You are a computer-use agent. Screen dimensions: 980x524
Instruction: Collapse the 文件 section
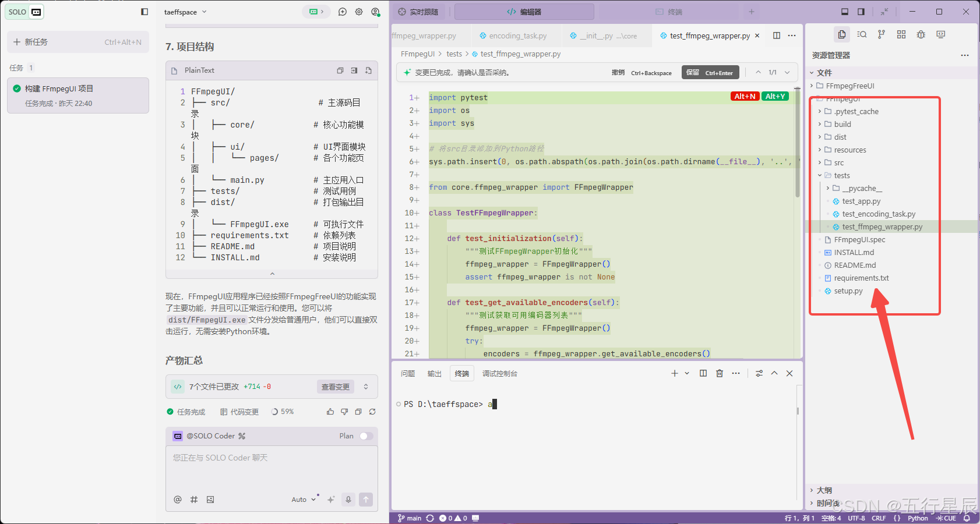(812, 73)
